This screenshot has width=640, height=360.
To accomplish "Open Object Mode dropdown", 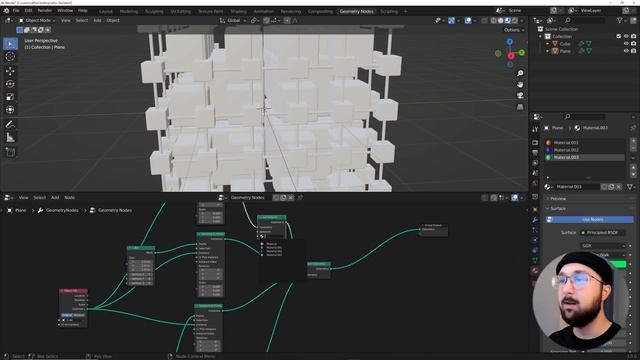I will coord(38,20).
